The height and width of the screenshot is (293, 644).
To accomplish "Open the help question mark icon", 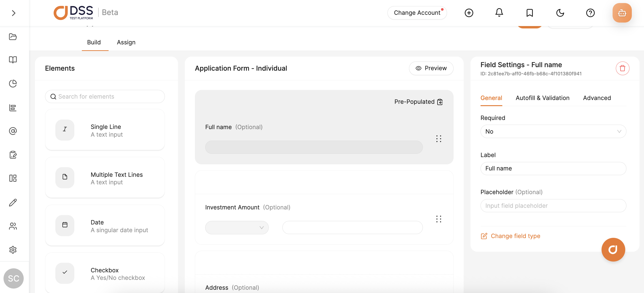I will coord(590,12).
